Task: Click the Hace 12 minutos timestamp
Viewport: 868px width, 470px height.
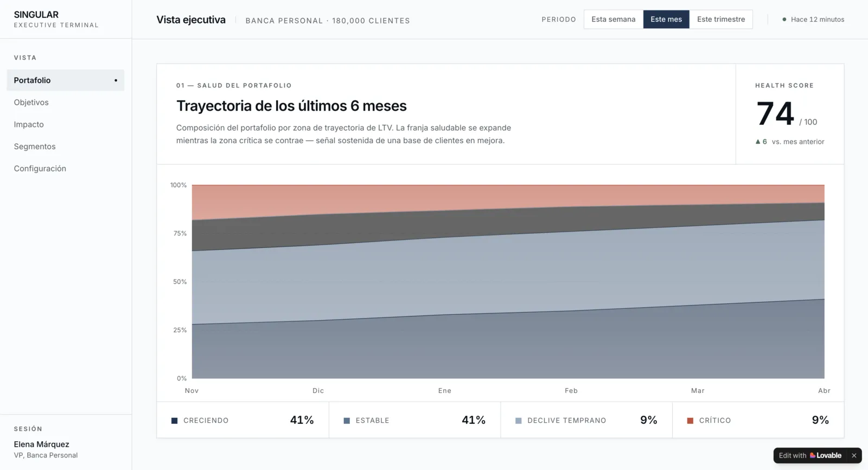Action: coord(818,20)
